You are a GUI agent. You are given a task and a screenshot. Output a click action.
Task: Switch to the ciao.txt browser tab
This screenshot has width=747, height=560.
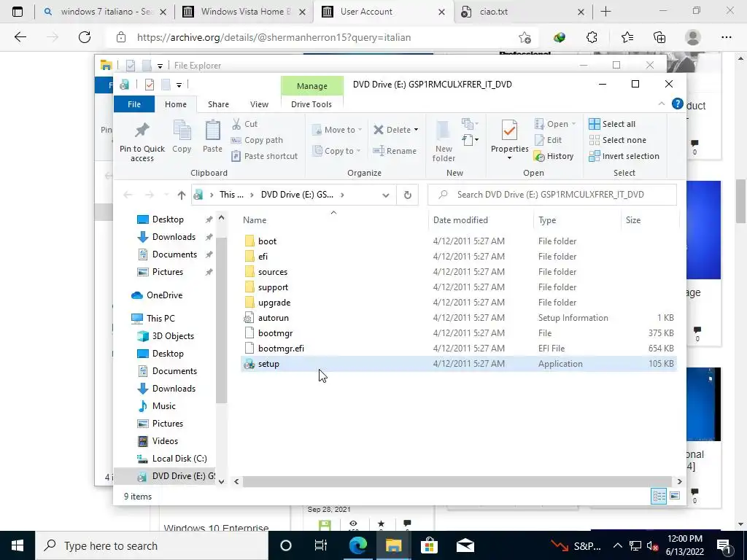(x=523, y=12)
